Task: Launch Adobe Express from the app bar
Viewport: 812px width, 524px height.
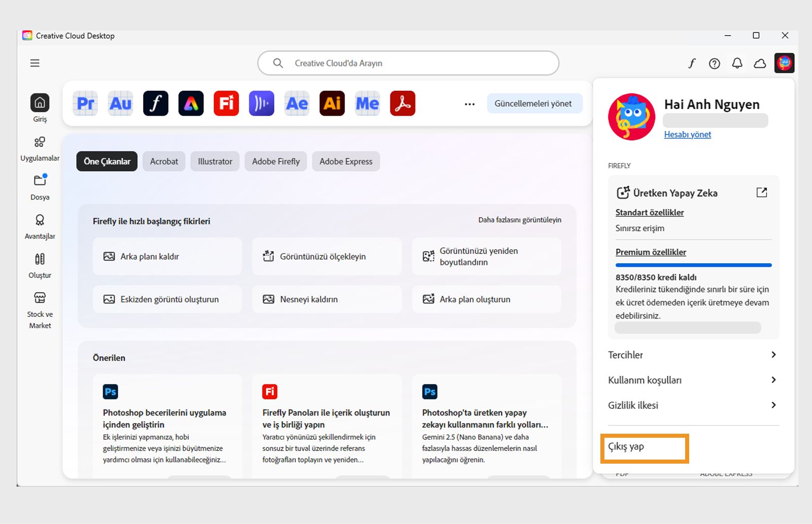Action: [191, 103]
